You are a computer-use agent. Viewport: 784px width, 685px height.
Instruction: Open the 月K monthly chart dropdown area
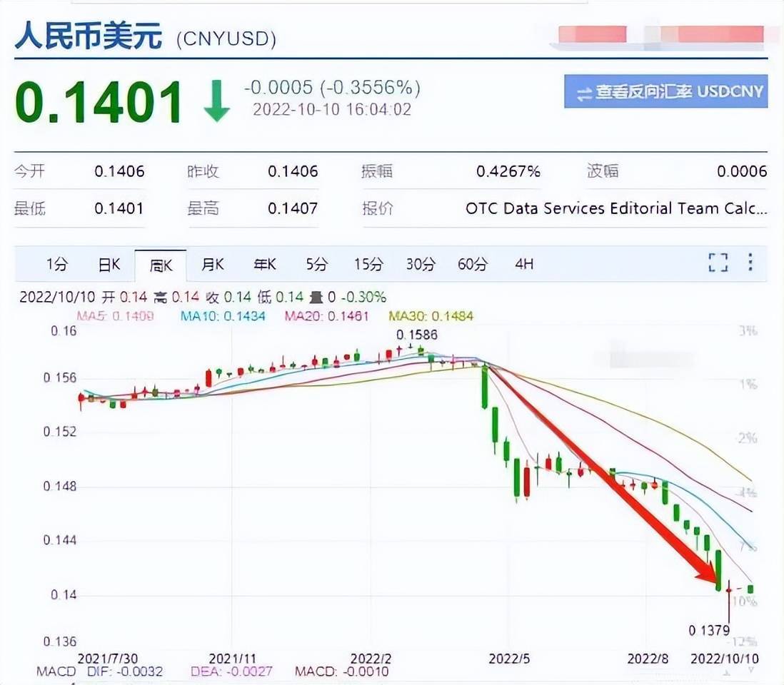212,264
